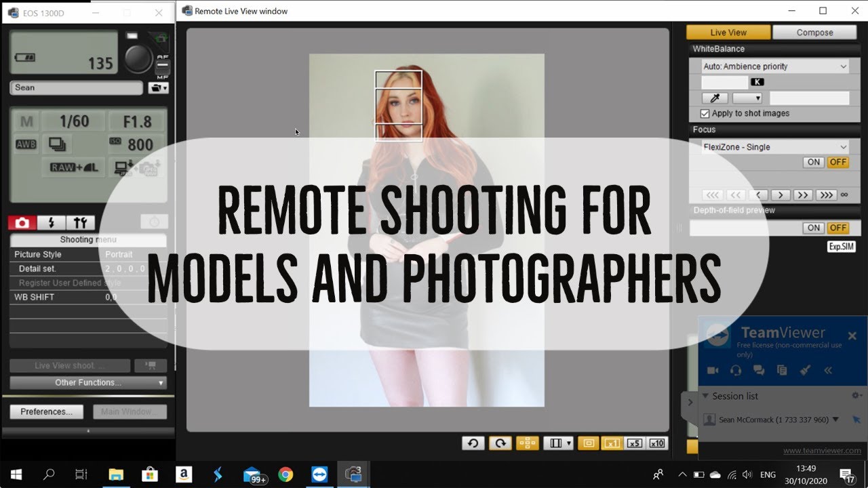Click the triple right focus adjust arrow
Image resolution: width=868 pixels, height=488 pixels.
[825, 195]
